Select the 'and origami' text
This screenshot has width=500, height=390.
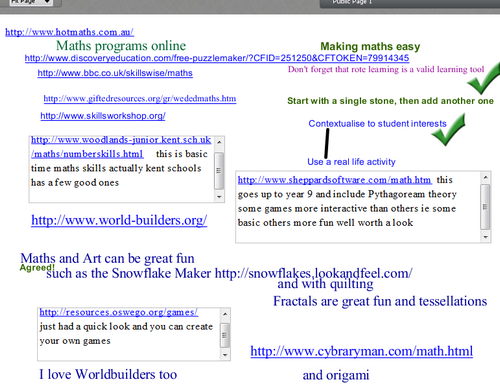coord(336,375)
